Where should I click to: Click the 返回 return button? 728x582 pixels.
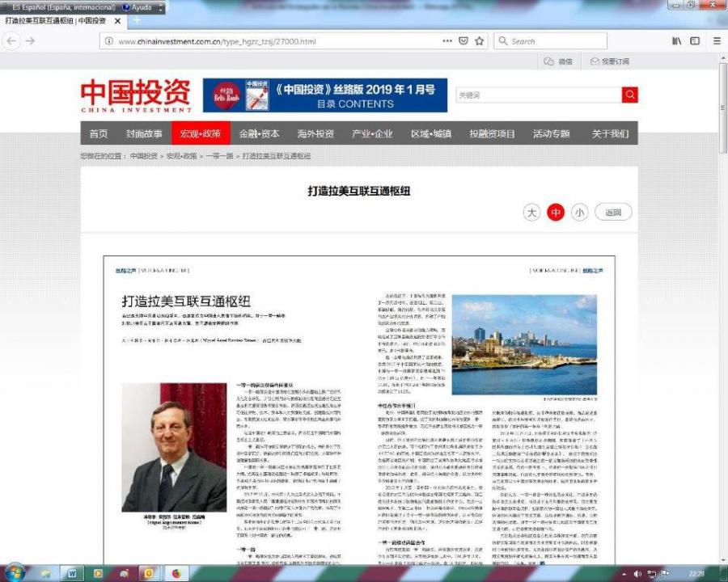pos(612,212)
